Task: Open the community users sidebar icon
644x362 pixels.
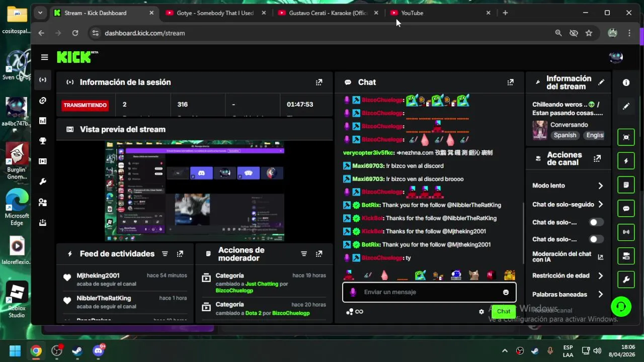Action: 43,202
